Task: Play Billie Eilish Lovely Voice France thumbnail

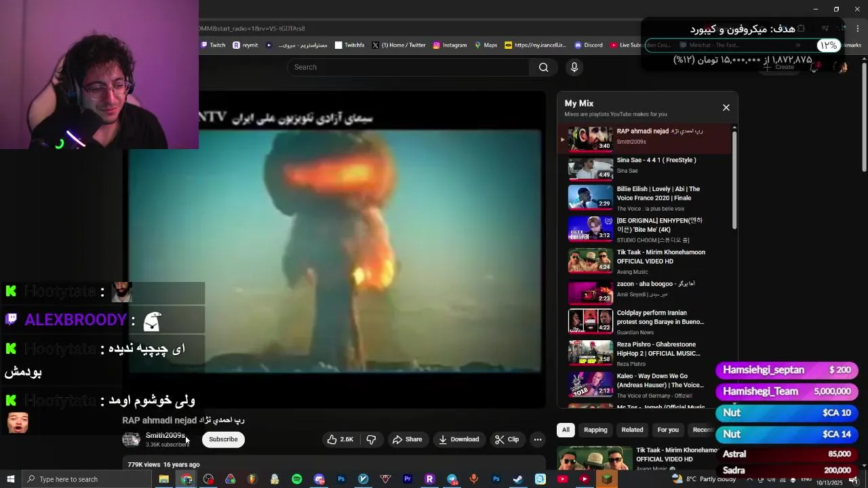Action: click(590, 197)
